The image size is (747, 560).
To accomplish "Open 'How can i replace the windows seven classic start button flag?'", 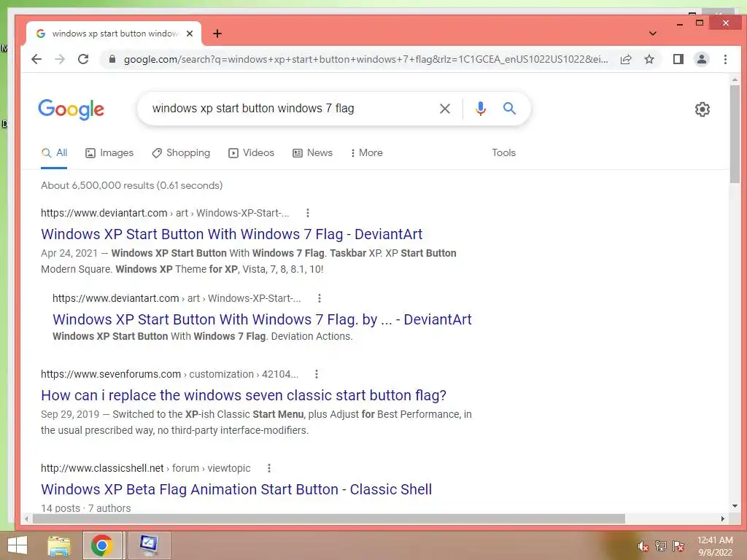I will coord(244,395).
